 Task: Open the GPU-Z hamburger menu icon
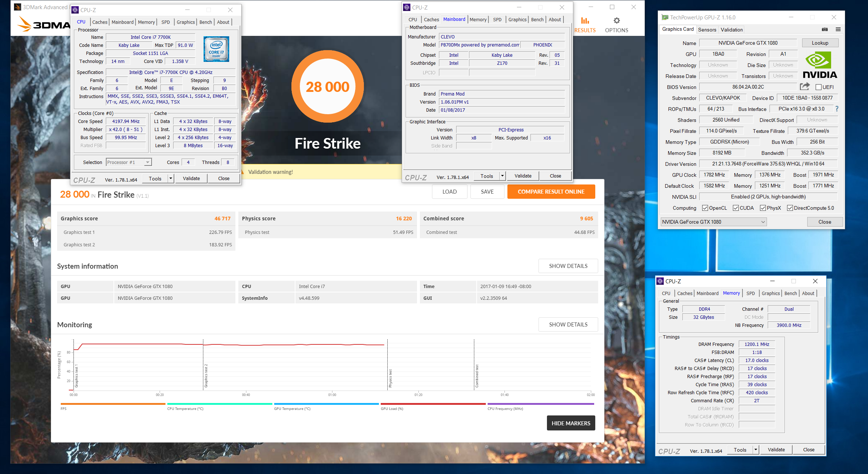click(838, 29)
